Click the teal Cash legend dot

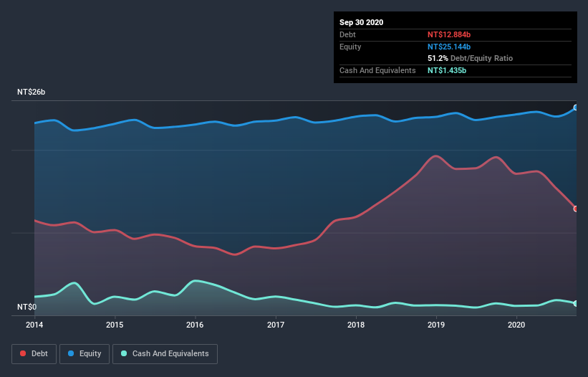point(124,353)
